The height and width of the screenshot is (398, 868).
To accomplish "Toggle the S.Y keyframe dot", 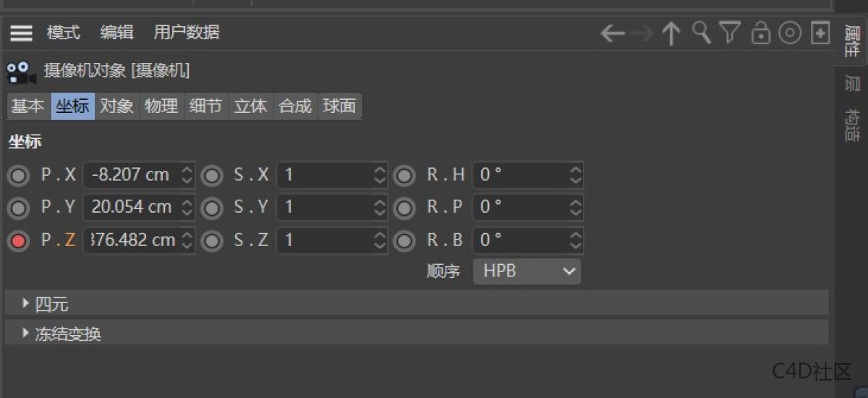I will coord(212,208).
